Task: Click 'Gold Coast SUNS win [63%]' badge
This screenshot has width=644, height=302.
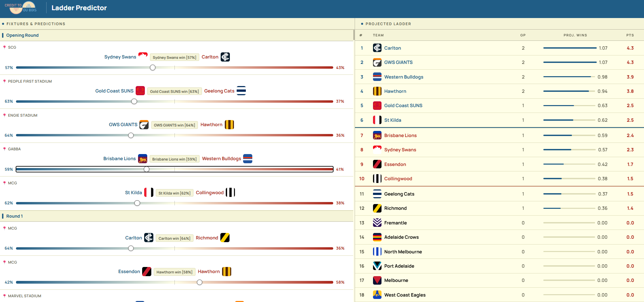Action: tap(174, 91)
